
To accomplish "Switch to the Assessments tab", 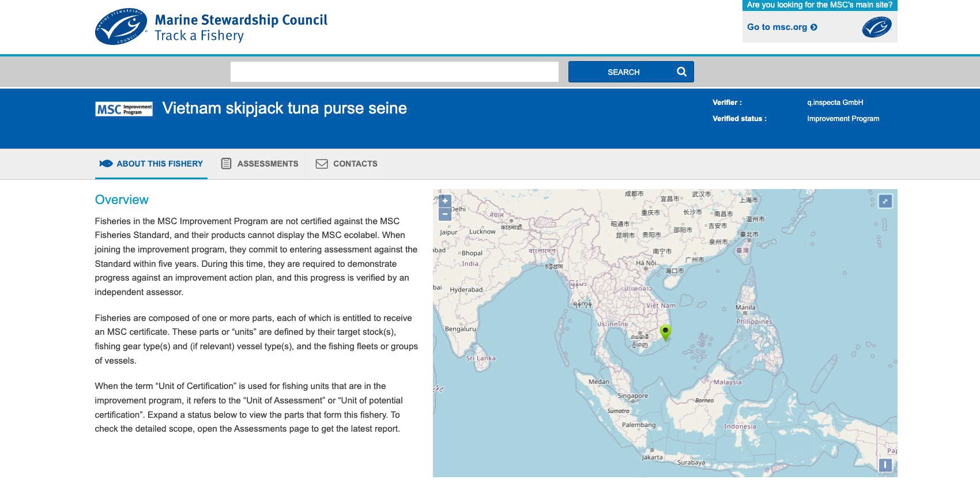I will (x=260, y=164).
